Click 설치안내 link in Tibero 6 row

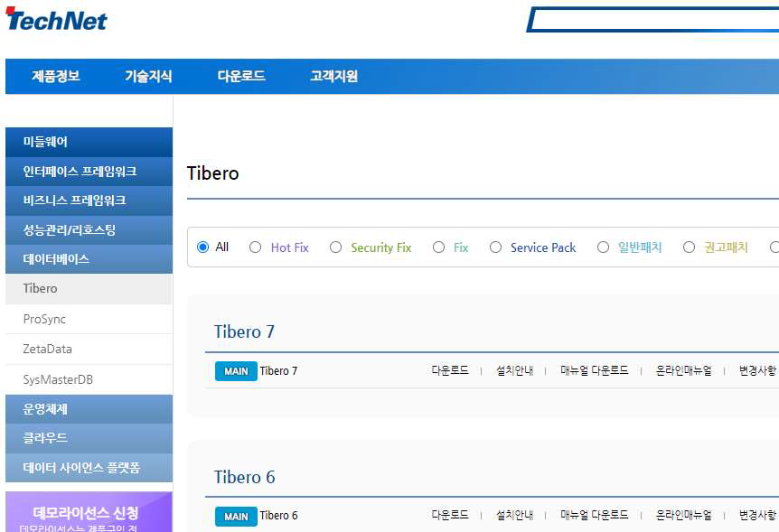click(515, 515)
